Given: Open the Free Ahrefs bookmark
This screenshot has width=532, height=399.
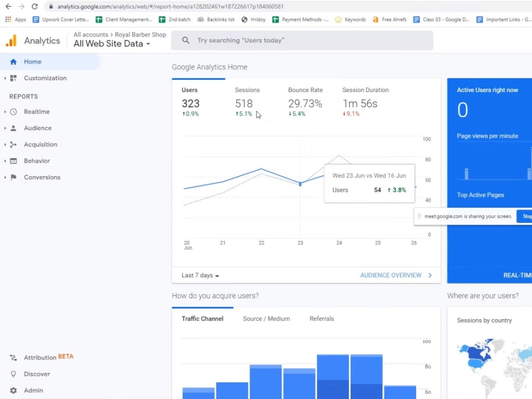Looking at the screenshot, I should pyautogui.click(x=389, y=19).
